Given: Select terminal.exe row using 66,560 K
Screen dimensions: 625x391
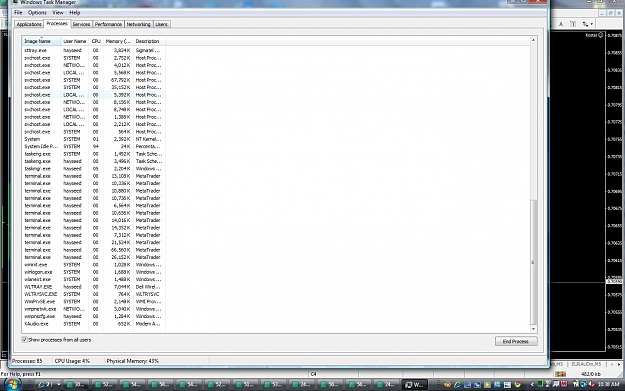Looking at the screenshot, I should click(94, 250).
